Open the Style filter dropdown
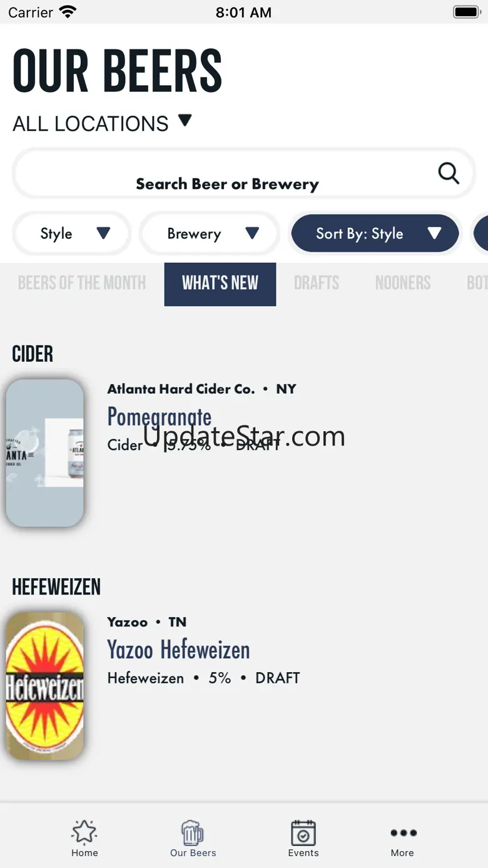The height and width of the screenshot is (868, 488). click(72, 233)
